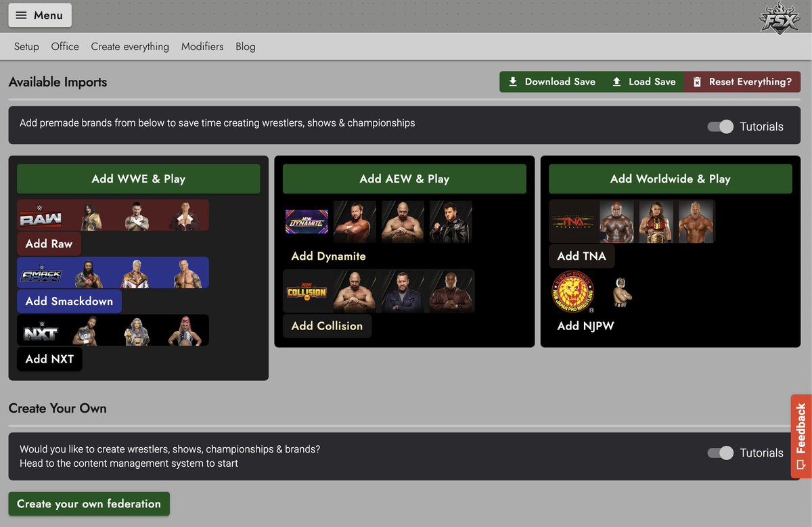
Task: Open the Create everything tab
Action: [x=130, y=47]
